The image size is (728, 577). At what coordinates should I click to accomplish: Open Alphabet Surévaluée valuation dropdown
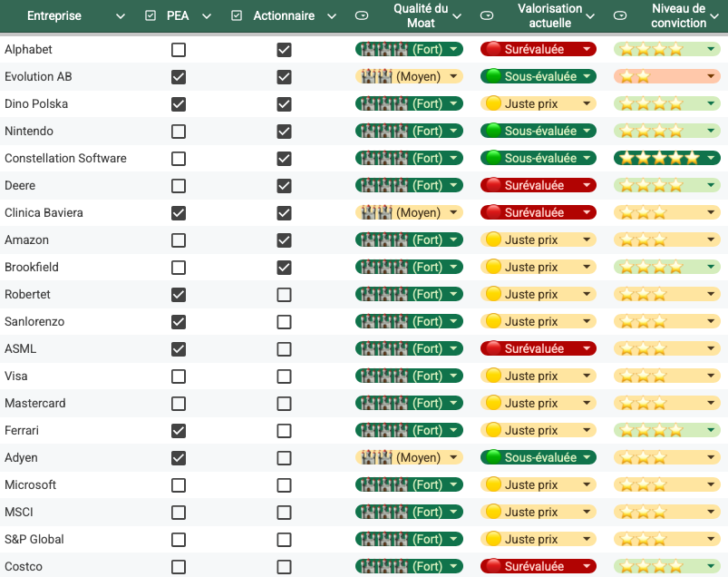tap(539, 49)
